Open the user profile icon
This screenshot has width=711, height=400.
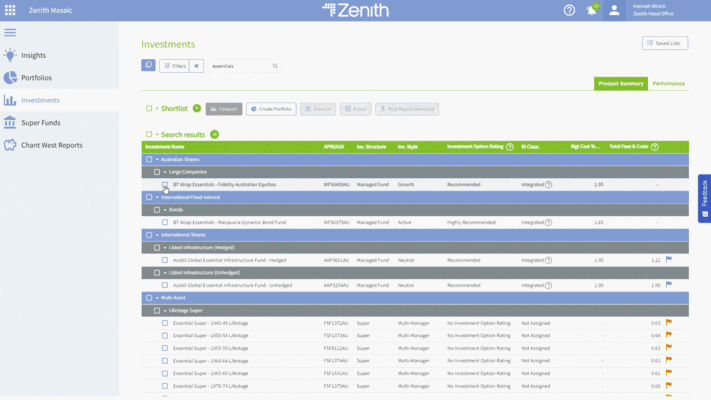[x=615, y=10]
